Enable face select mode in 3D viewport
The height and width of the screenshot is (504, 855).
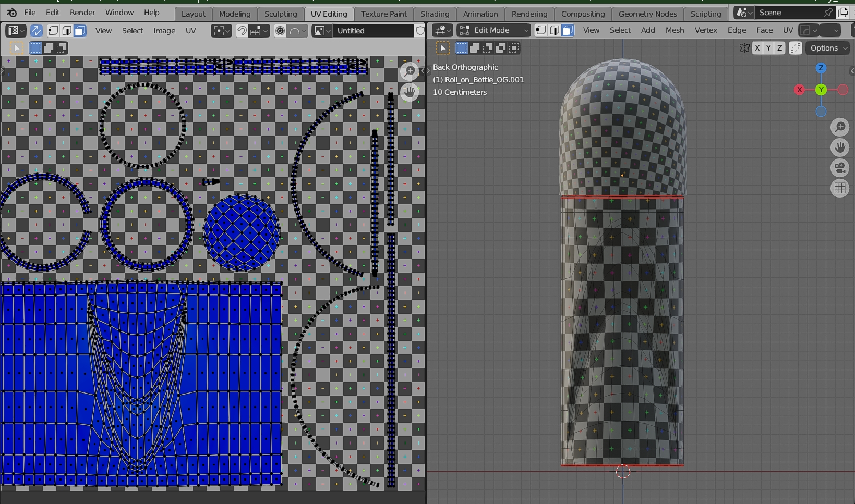(x=568, y=30)
